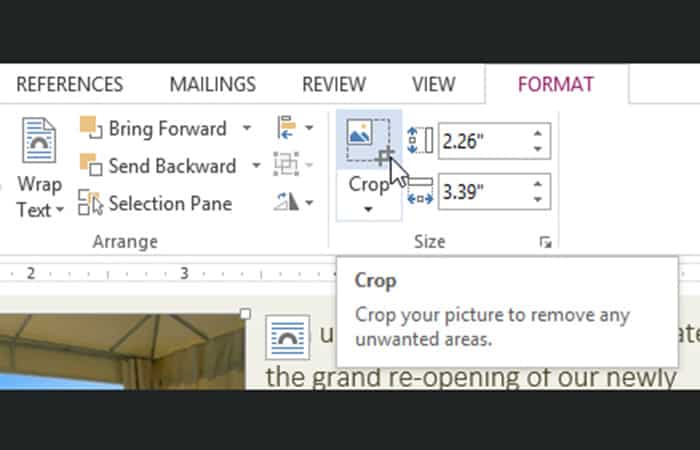Click the Crop picture icon

coord(367,139)
